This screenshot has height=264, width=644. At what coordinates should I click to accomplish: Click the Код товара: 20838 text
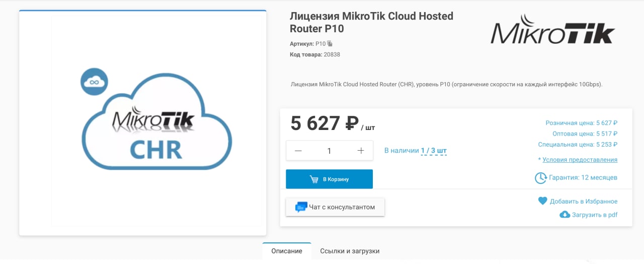point(315,54)
